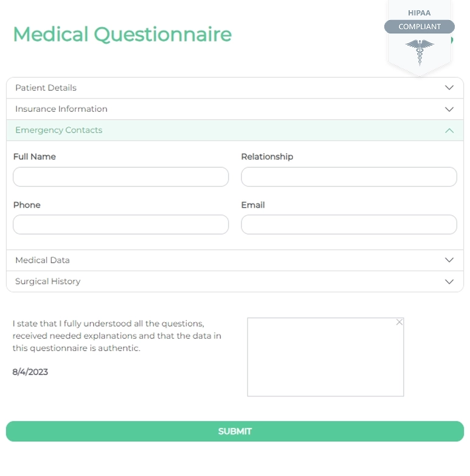
Task: Click the Full Name text field
Action: pyautogui.click(x=121, y=177)
